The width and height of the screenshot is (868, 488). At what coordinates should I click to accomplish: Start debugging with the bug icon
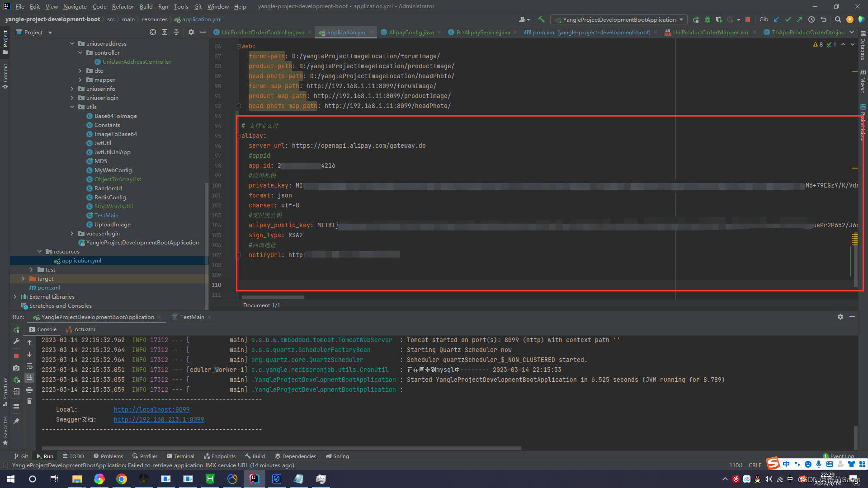(708, 19)
